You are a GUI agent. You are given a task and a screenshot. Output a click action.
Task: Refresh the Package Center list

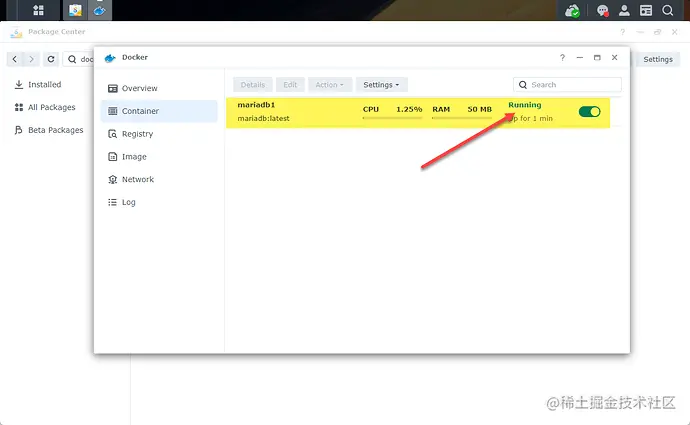(51, 59)
